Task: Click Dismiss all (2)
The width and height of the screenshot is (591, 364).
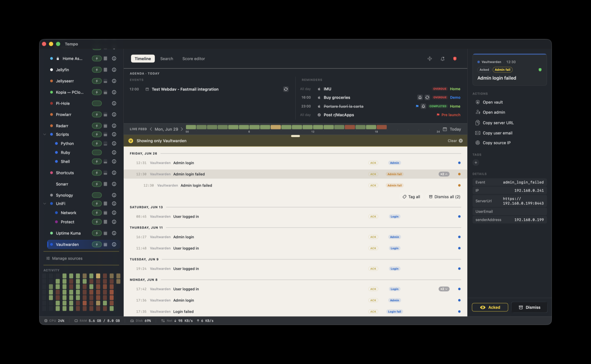Action: (x=444, y=197)
